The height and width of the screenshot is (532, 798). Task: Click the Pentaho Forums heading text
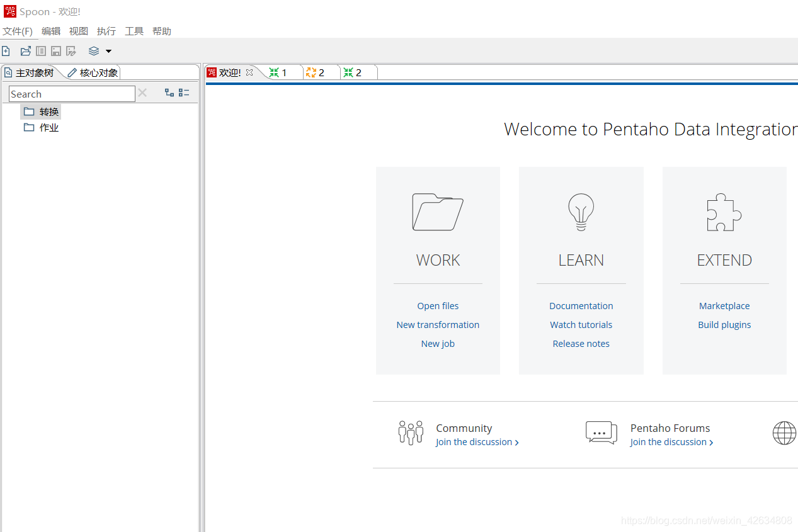pos(670,428)
